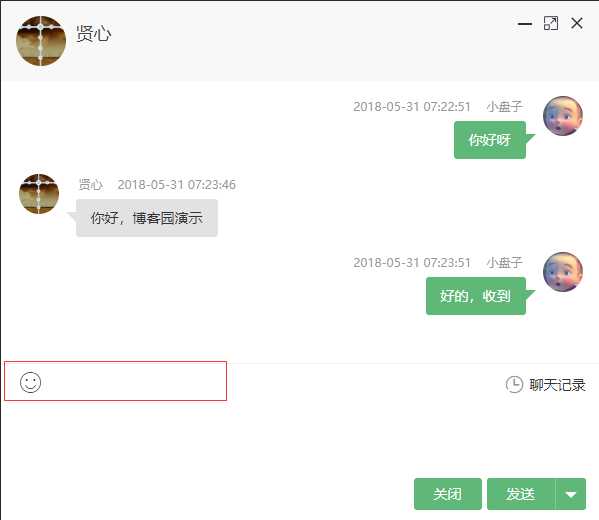This screenshot has width=599, height=520.
Task: Select the 你好呀 message bubble
Action: pos(490,140)
